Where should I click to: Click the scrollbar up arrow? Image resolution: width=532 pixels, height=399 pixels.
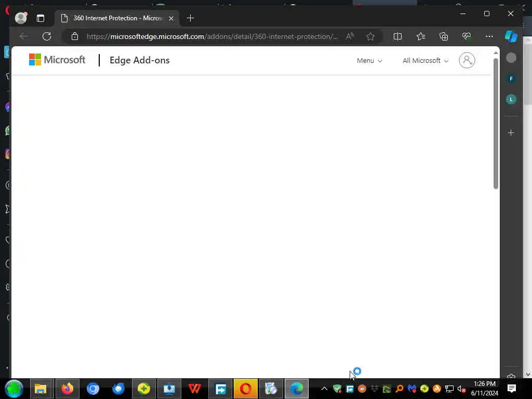[x=496, y=53]
